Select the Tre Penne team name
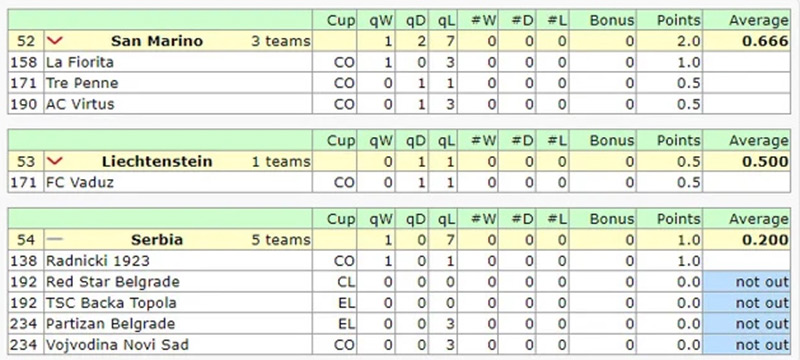The width and height of the screenshot is (800, 360). pyautogui.click(x=82, y=83)
